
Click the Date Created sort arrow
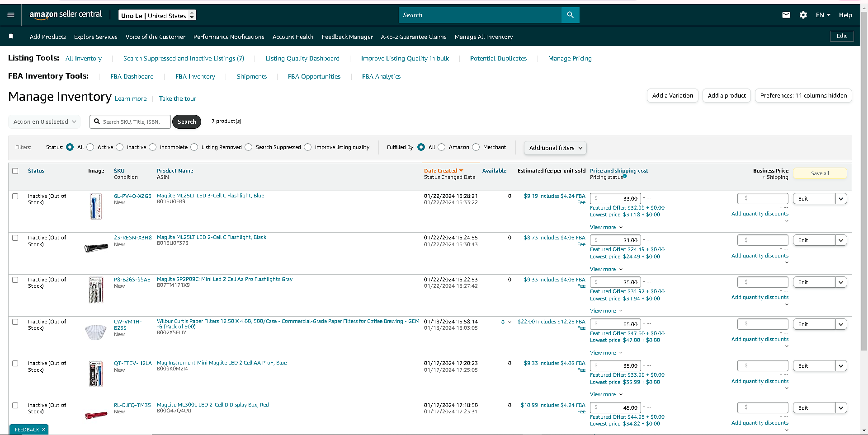click(461, 171)
